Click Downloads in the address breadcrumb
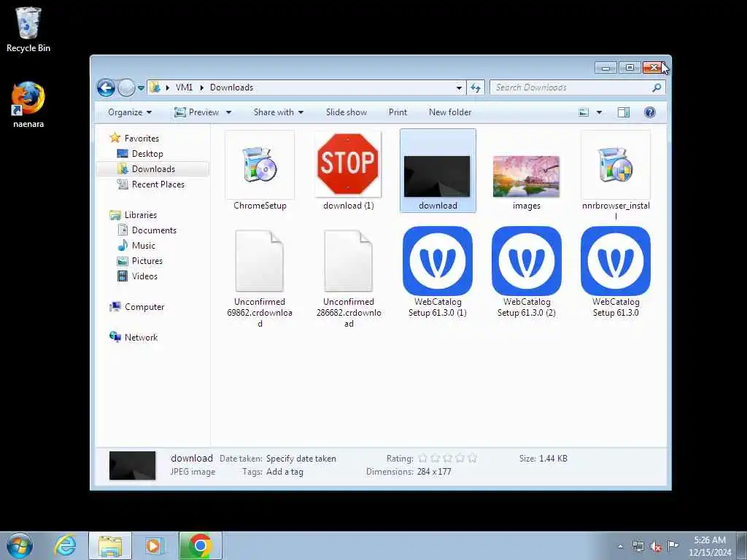Viewport: 747px width, 560px height. [x=231, y=87]
